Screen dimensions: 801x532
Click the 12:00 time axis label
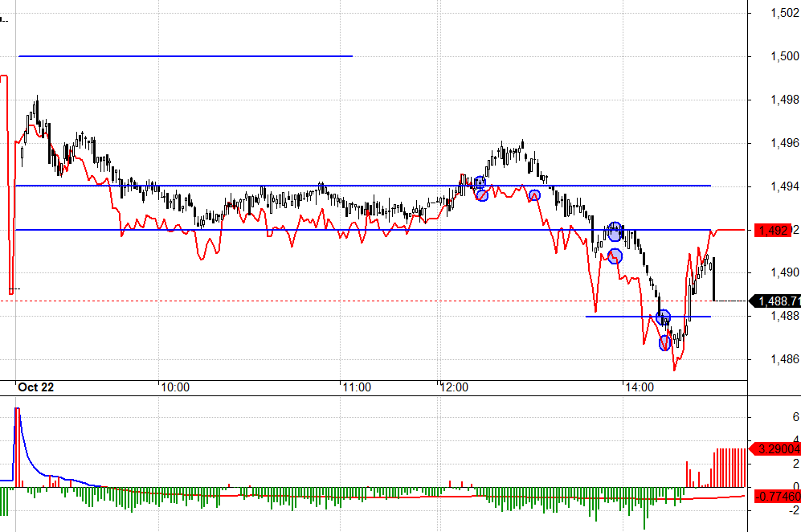454,387
